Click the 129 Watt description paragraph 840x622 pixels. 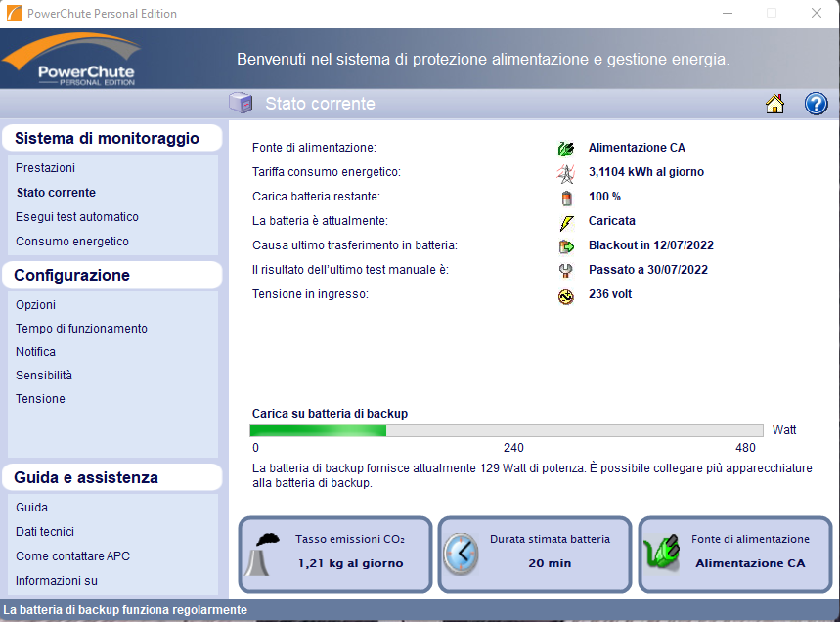(533, 475)
